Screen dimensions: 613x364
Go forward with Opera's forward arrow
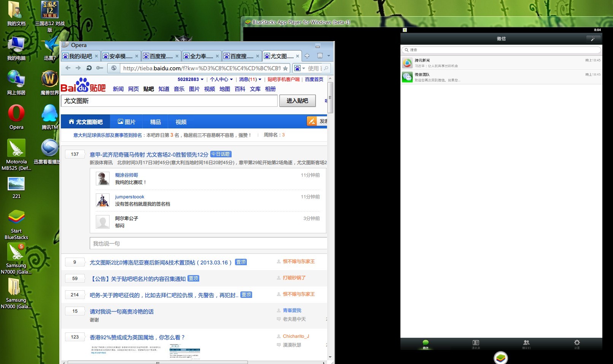pyautogui.click(x=78, y=68)
